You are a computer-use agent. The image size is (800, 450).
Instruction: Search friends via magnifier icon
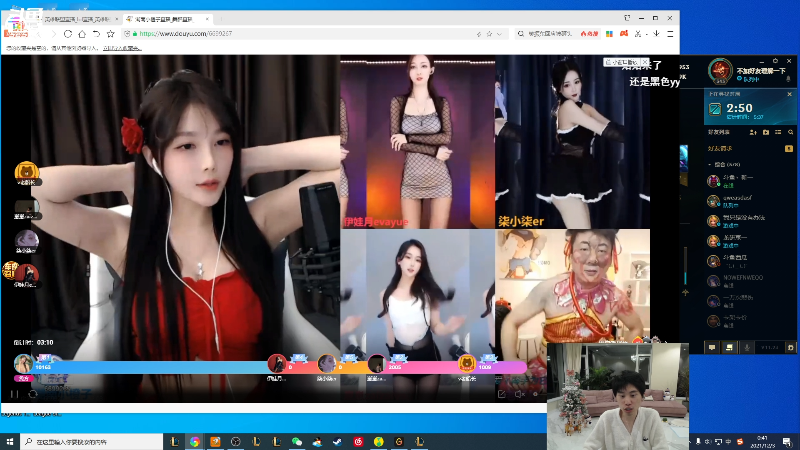click(790, 133)
